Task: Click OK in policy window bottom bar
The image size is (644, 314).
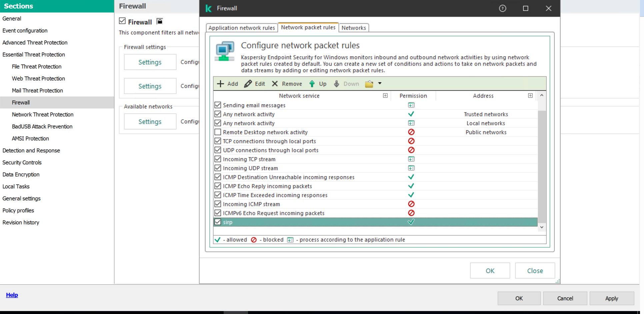Action: coord(519,298)
